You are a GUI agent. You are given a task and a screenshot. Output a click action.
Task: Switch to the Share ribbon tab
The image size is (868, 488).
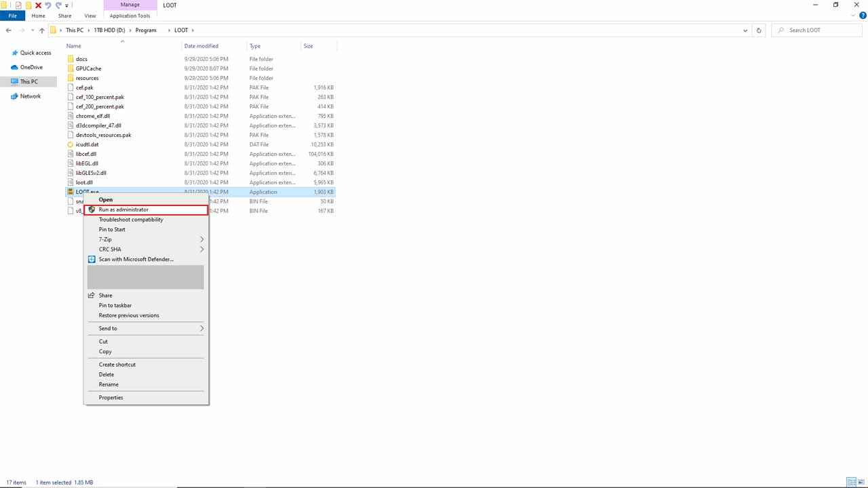(64, 16)
